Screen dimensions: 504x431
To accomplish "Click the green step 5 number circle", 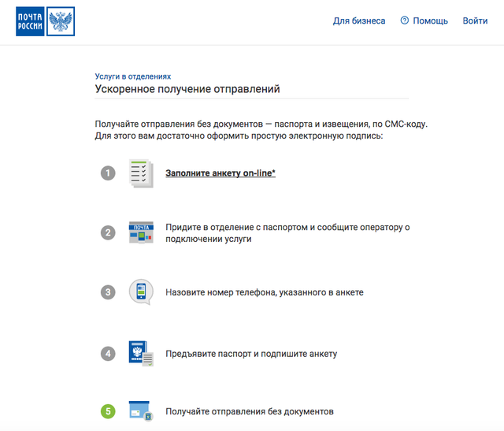I will coord(108,411).
